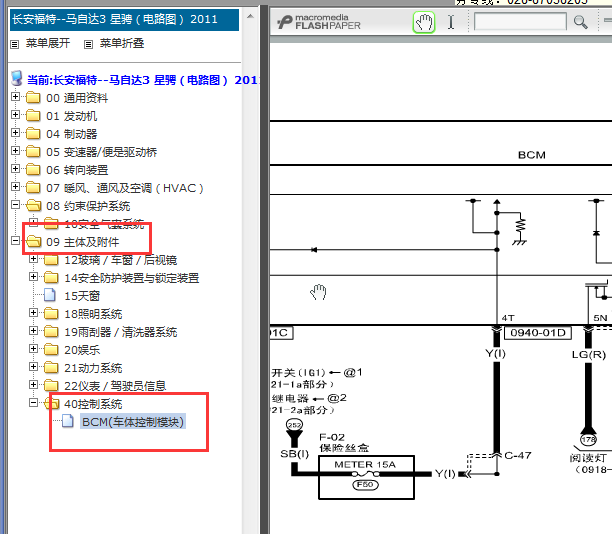Expand the 06 转向装置 node
Image resolution: width=612 pixels, height=534 pixels.
(x=15, y=168)
